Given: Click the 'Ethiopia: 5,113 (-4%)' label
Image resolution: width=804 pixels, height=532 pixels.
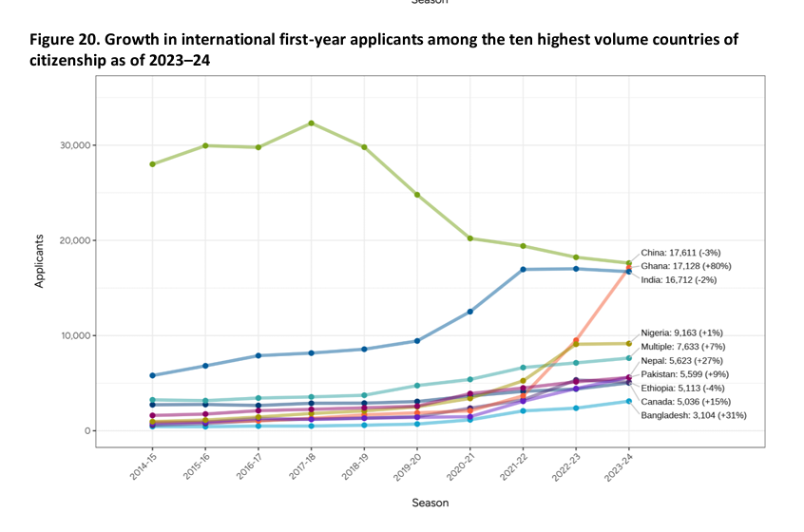Looking at the screenshot, I should tap(682, 389).
